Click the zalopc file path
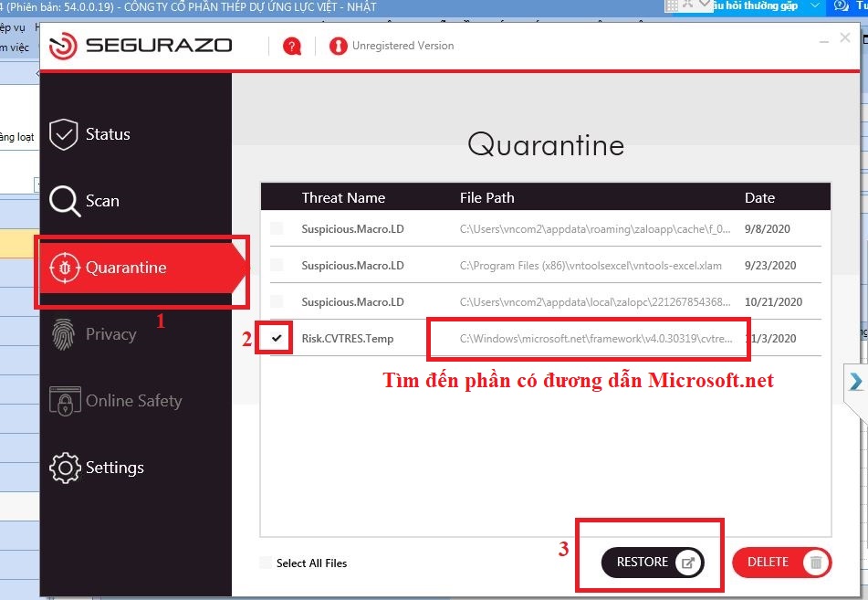The image size is (868, 600). click(595, 302)
